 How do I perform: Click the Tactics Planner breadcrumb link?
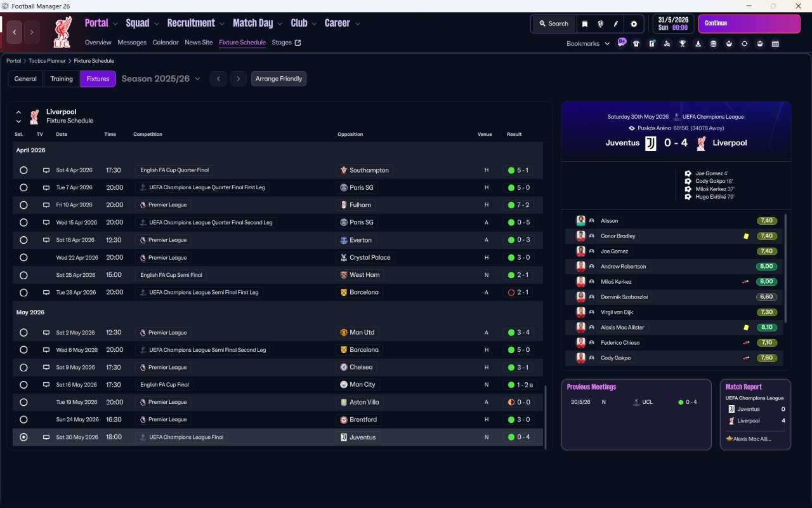tap(47, 61)
